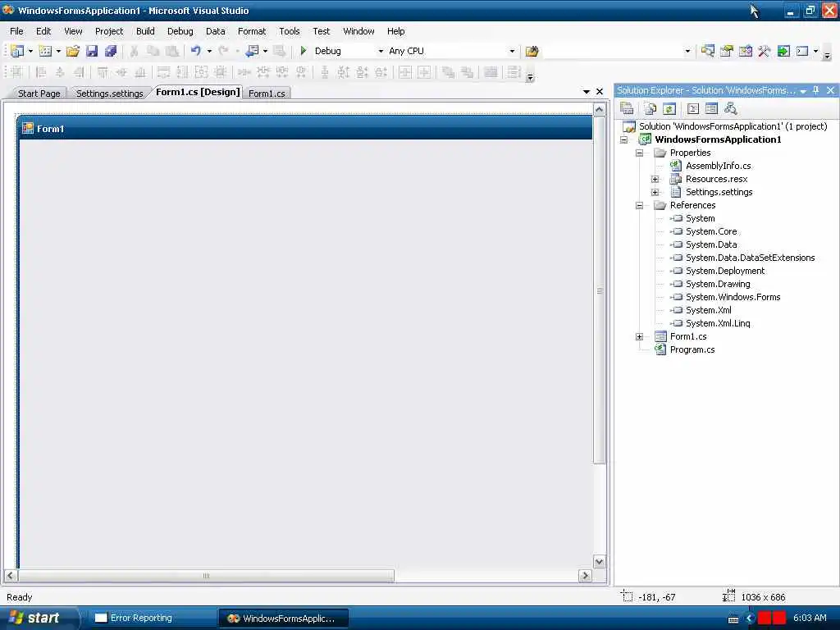Viewport: 840px width, 630px height.
Task: Open the standard toolbar overflow options arrow
Action: [827, 54]
